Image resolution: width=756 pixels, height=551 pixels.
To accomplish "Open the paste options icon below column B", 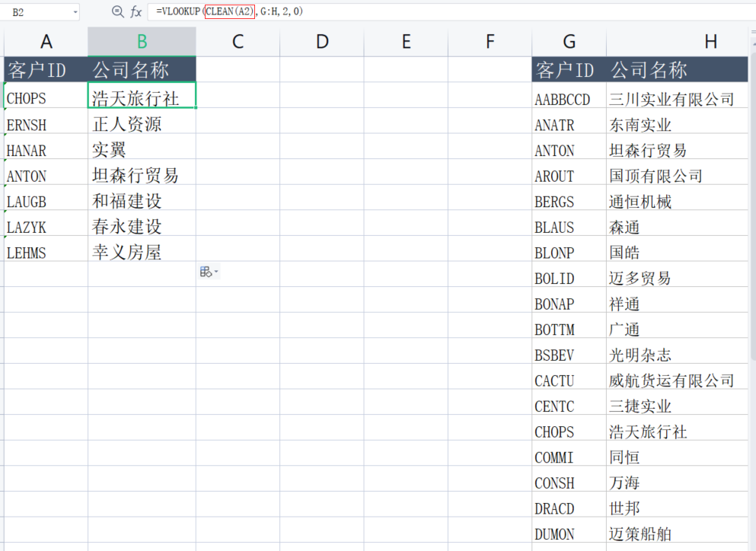I will pyautogui.click(x=209, y=272).
